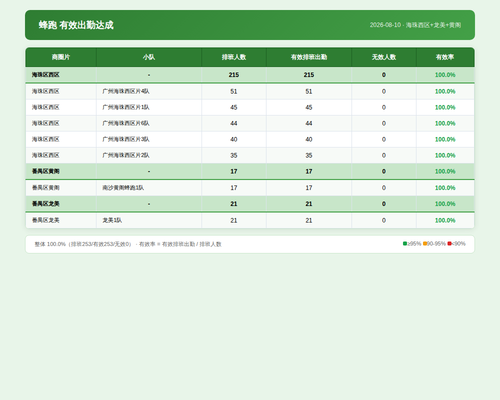The height and width of the screenshot is (400, 500).
Task: Click team 广州海珠西区片4队
Action: pos(126,91)
